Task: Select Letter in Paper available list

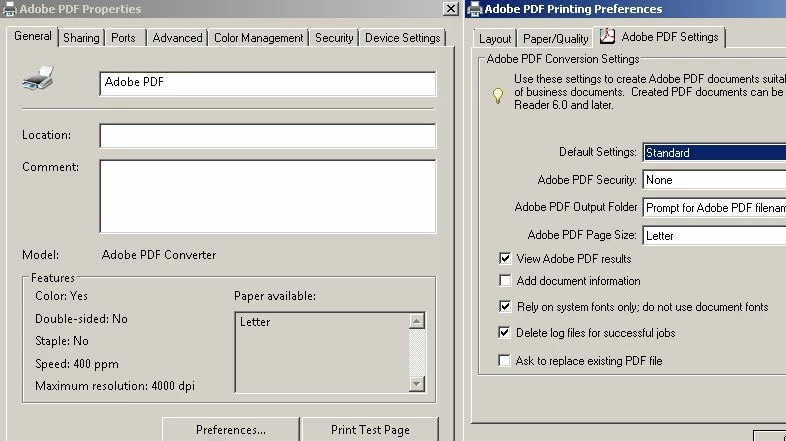Action: coord(255,322)
